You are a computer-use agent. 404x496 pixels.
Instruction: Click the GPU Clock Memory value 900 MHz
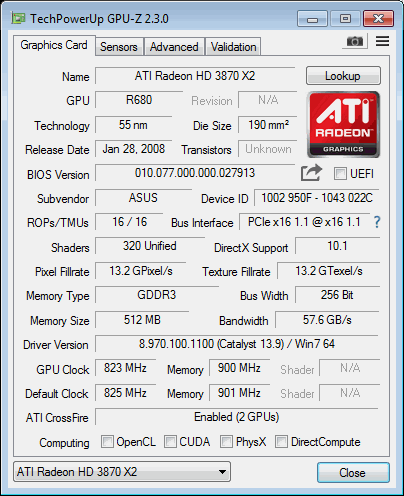coord(239,368)
